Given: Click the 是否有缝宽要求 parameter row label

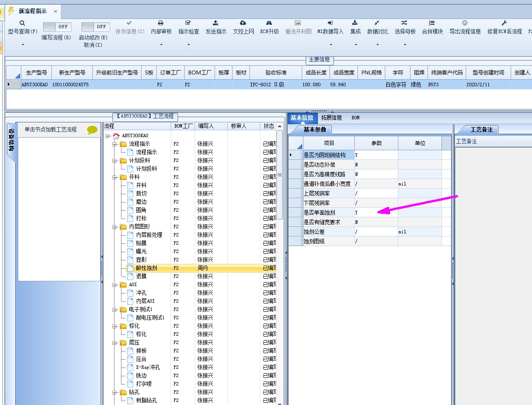Looking at the screenshot, I should click(329, 222).
